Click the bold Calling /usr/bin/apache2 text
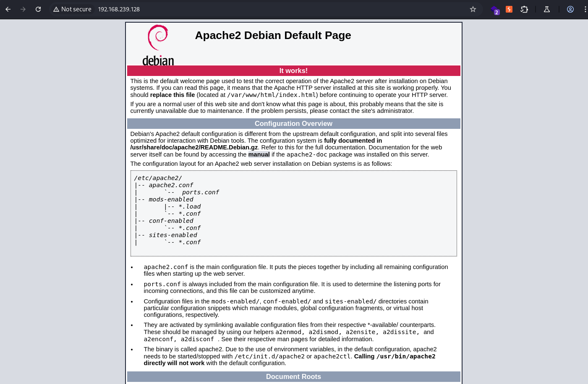Screen dimensions: 588x384 [395, 356]
